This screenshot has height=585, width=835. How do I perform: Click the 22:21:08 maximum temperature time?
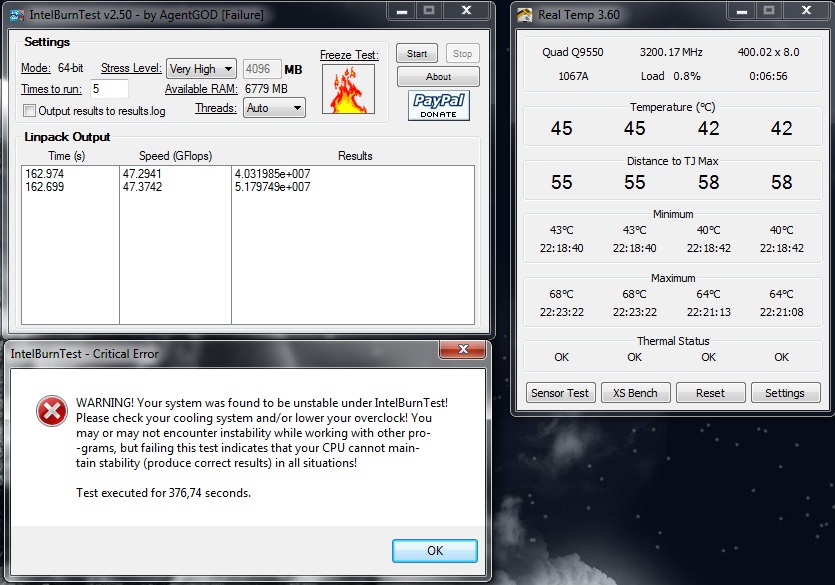pyautogui.click(x=782, y=312)
